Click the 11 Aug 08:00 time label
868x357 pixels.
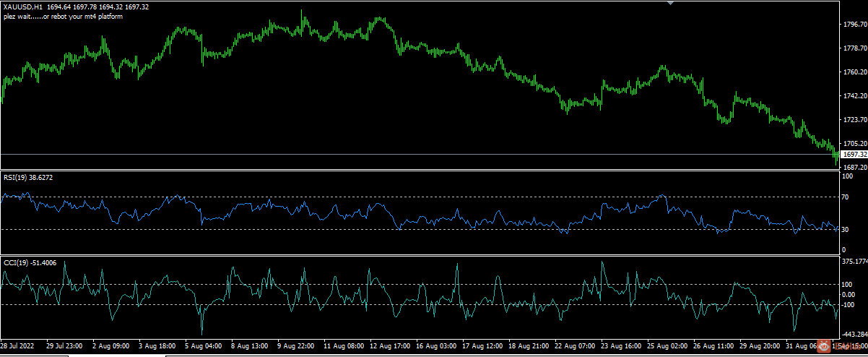click(344, 347)
